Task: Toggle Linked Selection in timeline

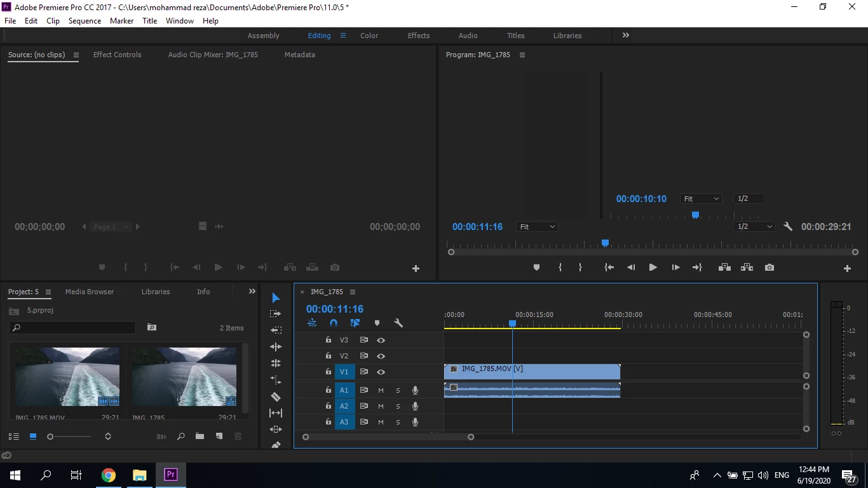Action: pos(355,323)
